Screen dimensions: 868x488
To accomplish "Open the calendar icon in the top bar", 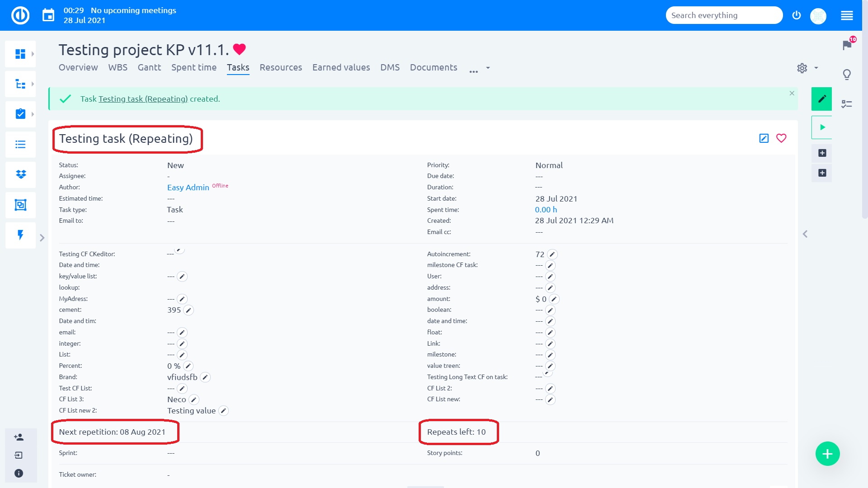I will [48, 15].
